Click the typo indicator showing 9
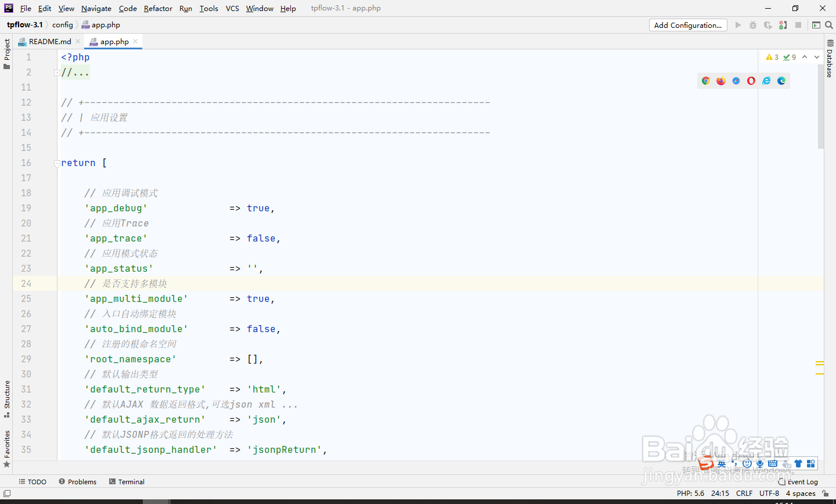This screenshot has height=504, width=836. pyautogui.click(x=790, y=57)
